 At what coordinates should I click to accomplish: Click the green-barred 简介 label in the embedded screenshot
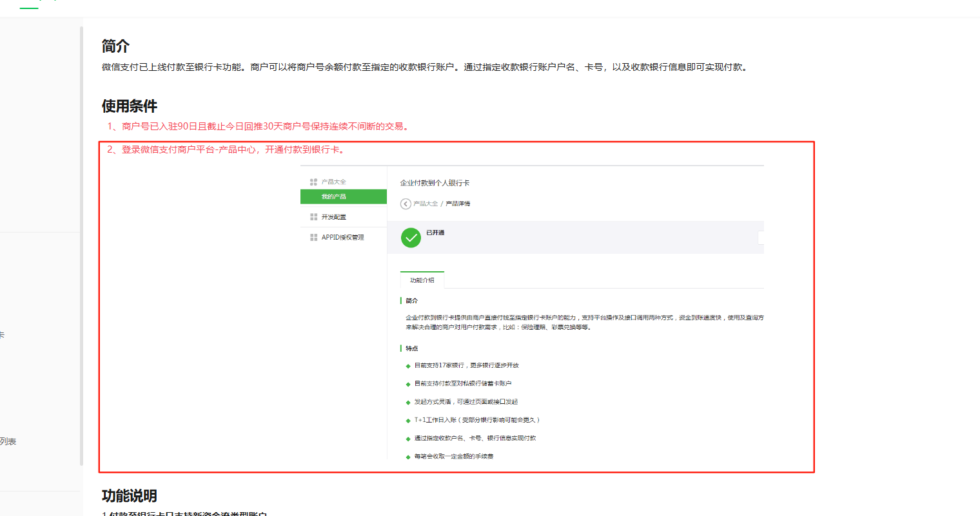(412, 301)
